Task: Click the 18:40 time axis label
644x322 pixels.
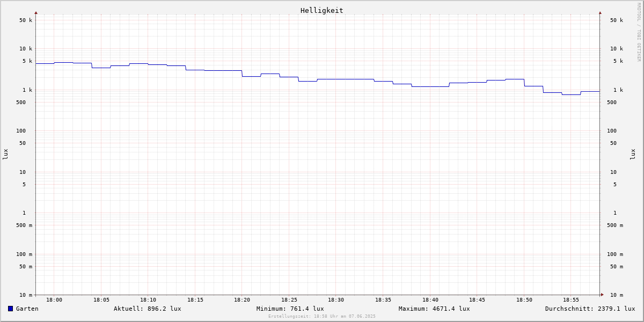Action: coord(430,300)
